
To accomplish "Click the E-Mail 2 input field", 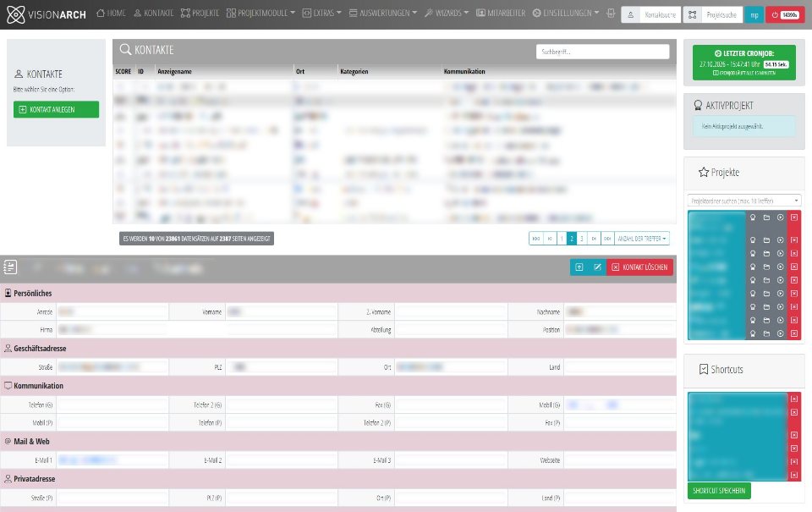I will click(x=281, y=460).
